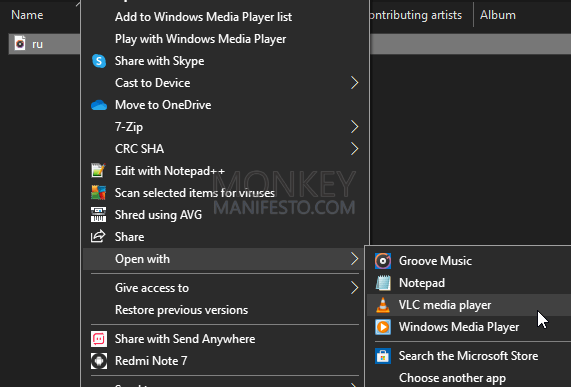Click the OneDrive cloud icon
The width and height of the screenshot is (571, 387).
(99, 105)
